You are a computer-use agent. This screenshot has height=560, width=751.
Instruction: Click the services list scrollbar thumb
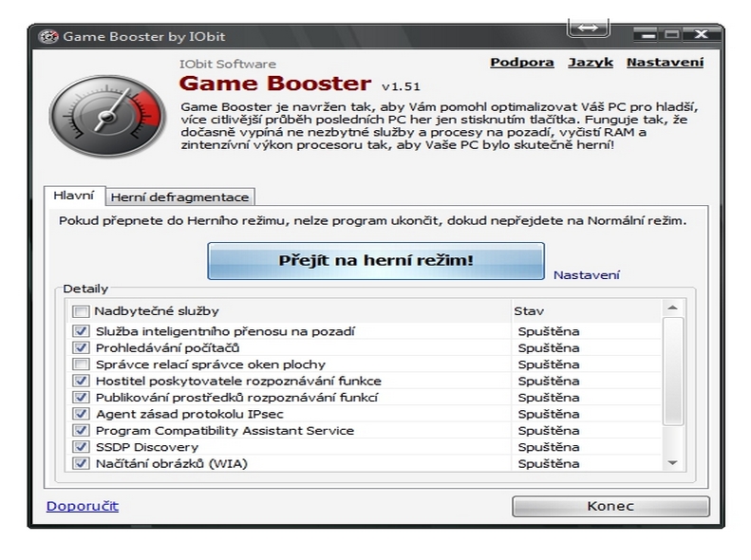coord(672,371)
